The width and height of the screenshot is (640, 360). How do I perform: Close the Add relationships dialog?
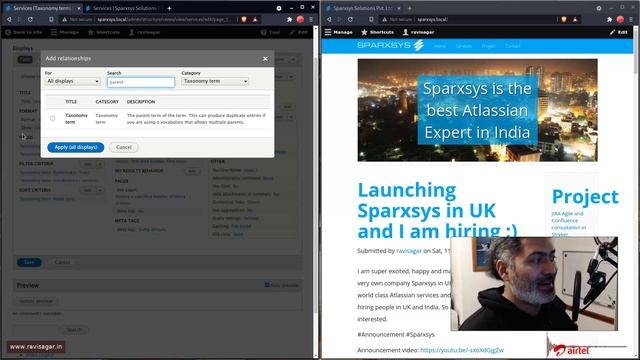coord(265,59)
